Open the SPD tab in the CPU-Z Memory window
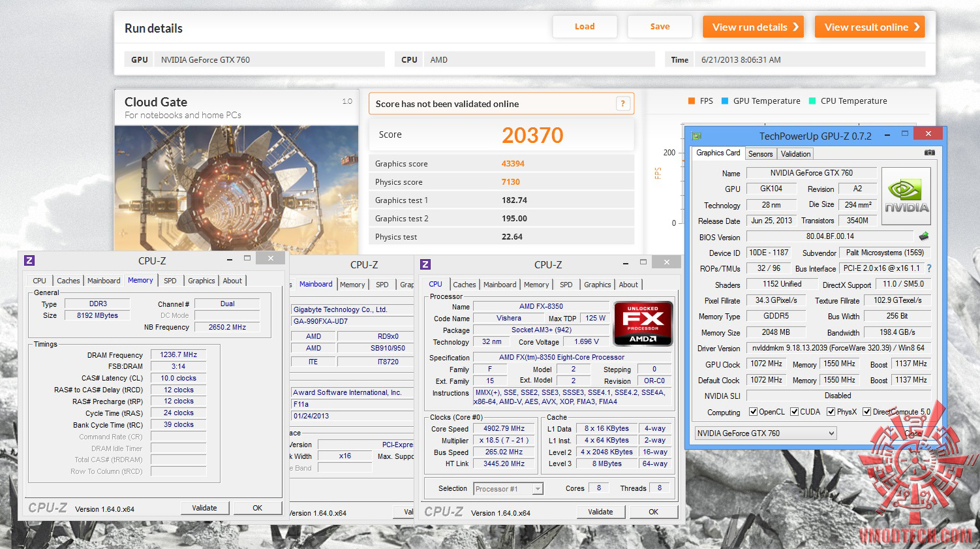Image resolution: width=980 pixels, height=549 pixels. tap(170, 281)
